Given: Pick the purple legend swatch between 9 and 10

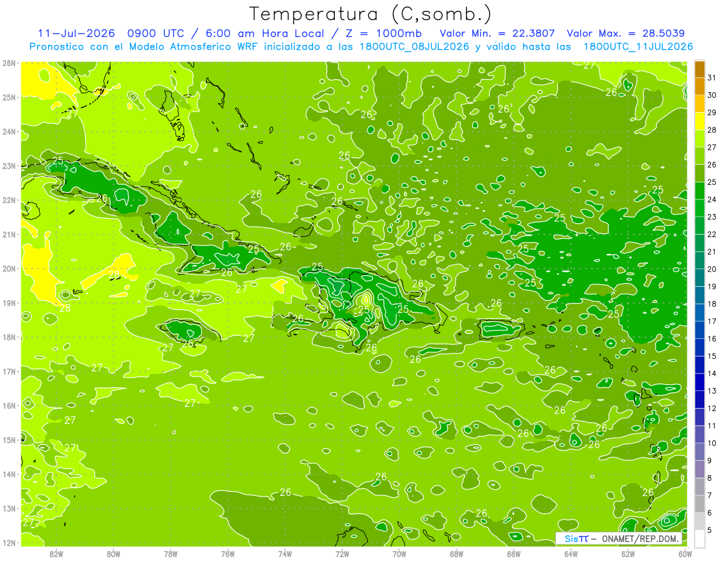Looking at the screenshot, I should click(699, 452).
